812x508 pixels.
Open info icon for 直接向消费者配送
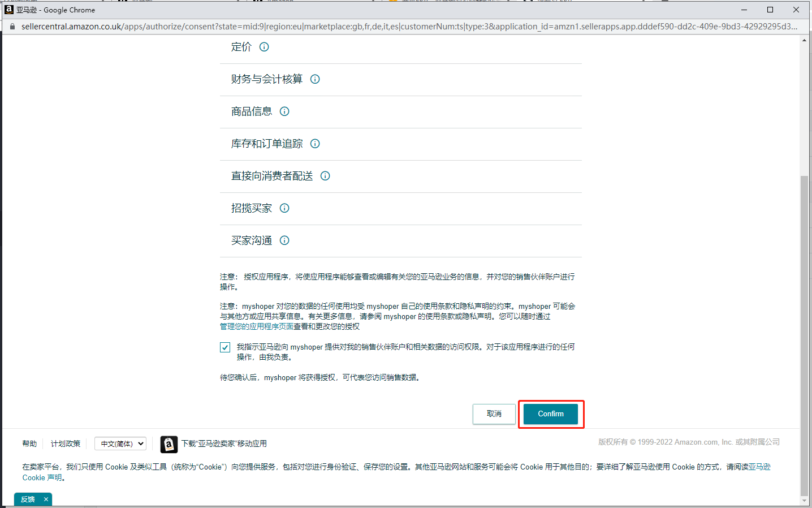click(x=325, y=176)
